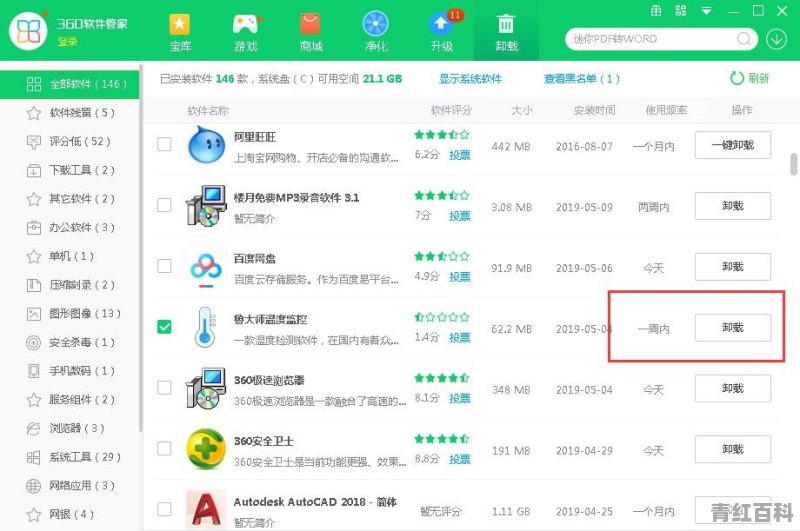Select 网络应用 (3) category

(69, 486)
